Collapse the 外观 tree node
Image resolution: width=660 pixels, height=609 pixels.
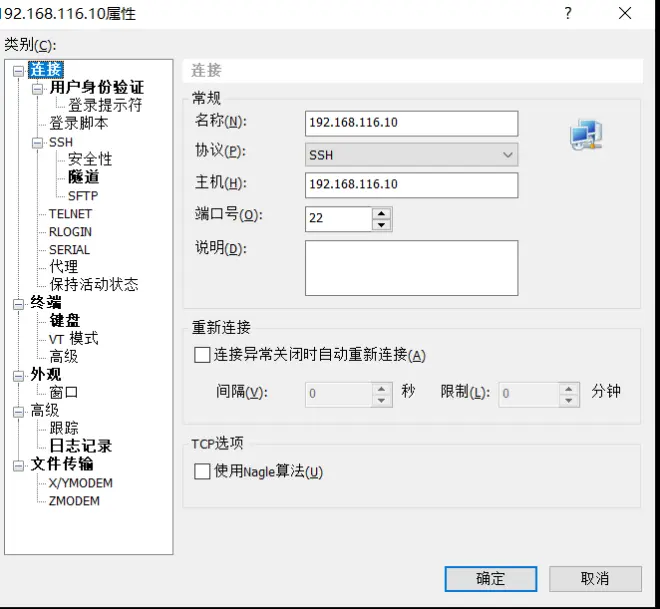[18, 375]
